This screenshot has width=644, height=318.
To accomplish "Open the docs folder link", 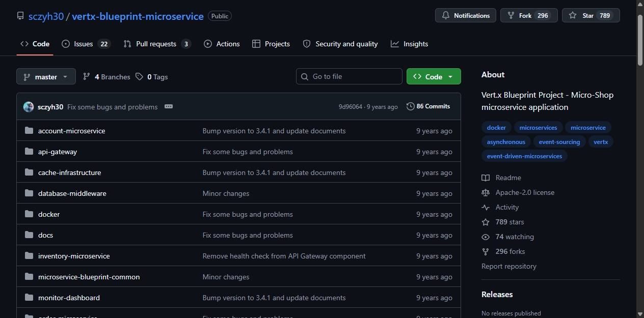I will click(x=45, y=235).
